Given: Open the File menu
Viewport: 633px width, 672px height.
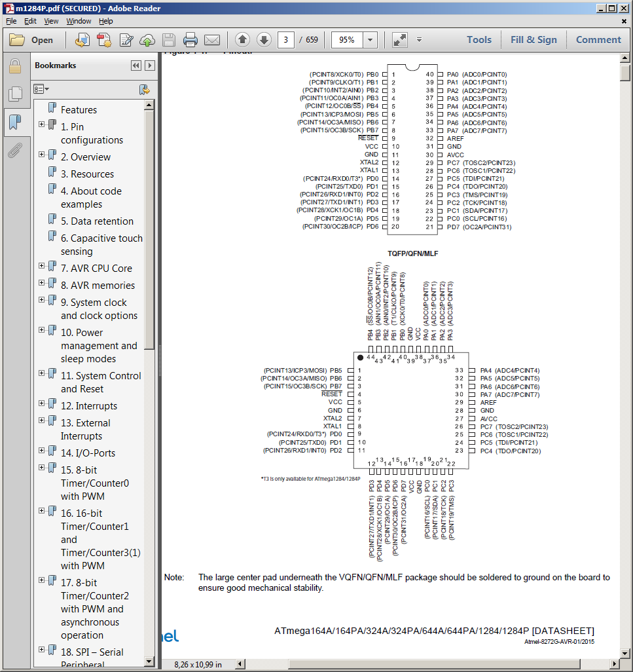Looking at the screenshot, I should pyautogui.click(x=11, y=21).
